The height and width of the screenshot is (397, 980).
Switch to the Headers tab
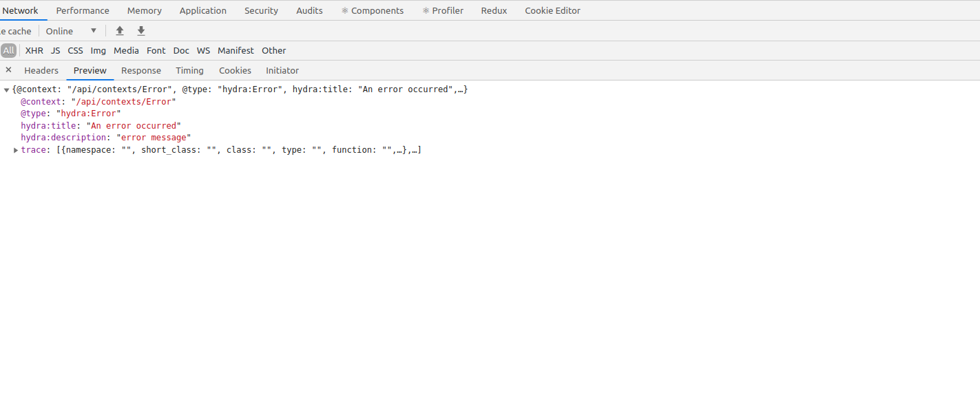pyautogui.click(x=41, y=70)
